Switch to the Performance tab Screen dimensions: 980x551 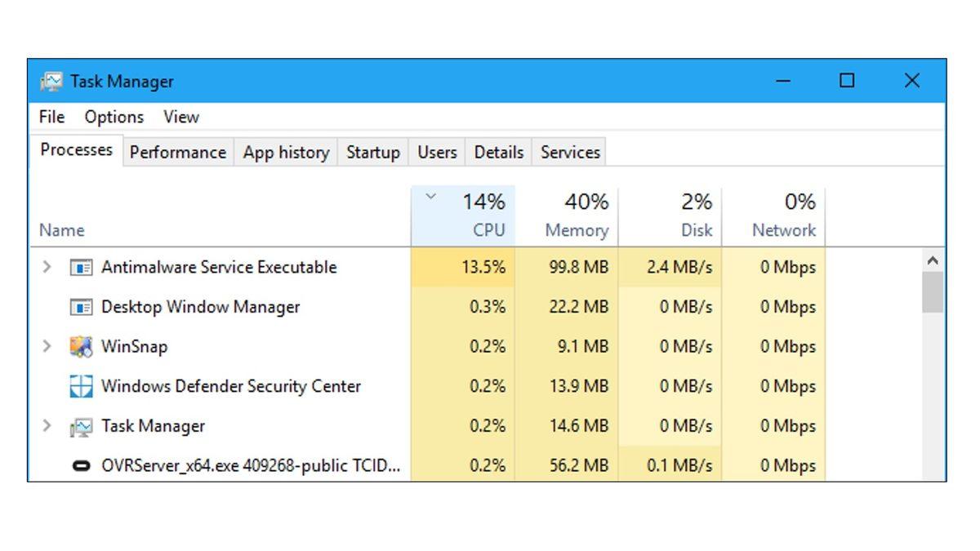(177, 152)
